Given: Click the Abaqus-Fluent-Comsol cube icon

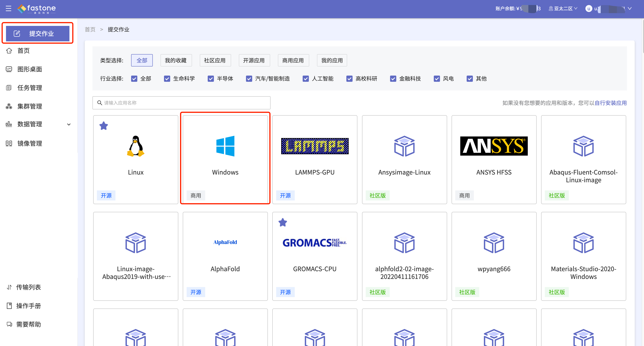Looking at the screenshot, I should click(x=583, y=146).
